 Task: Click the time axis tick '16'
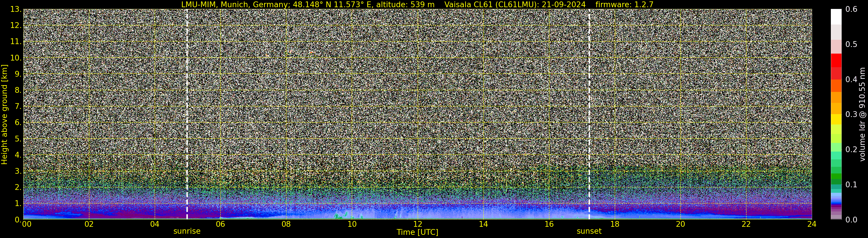[x=549, y=224]
